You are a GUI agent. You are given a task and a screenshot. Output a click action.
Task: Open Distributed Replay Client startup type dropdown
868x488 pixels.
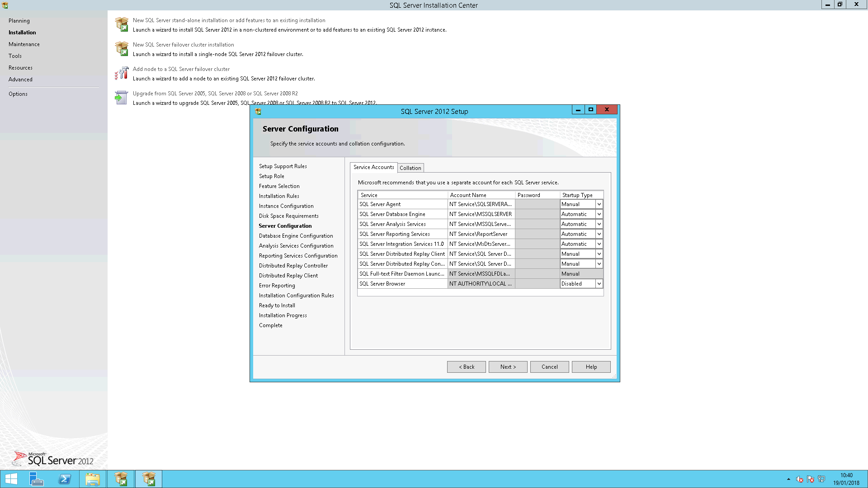tap(599, 254)
